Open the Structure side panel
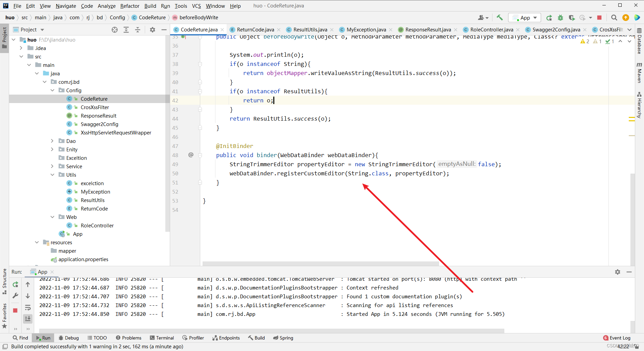The width and height of the screenshot is (644, 351). 4,281
